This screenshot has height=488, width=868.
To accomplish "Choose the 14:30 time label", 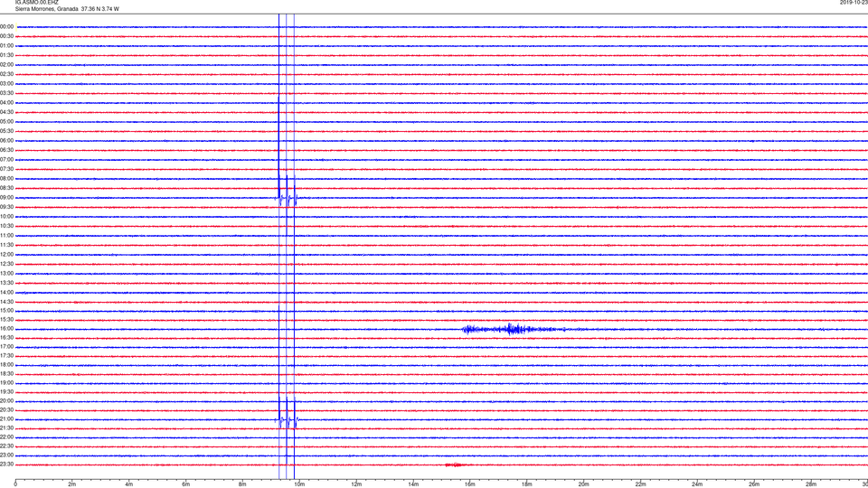I will point(6,302).
